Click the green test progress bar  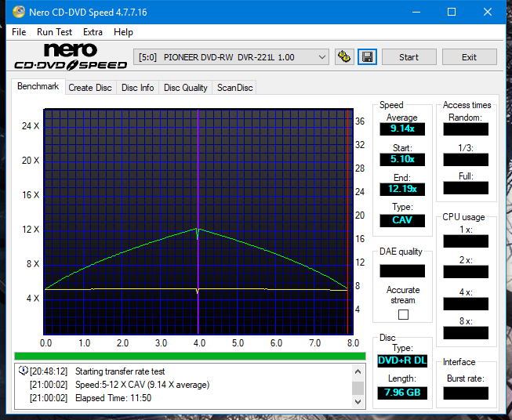tap(190, 356)
